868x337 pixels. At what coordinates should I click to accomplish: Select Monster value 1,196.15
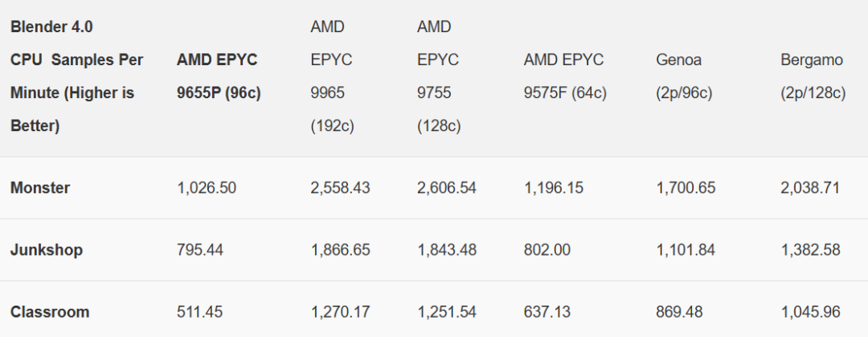tap(554, 188)
